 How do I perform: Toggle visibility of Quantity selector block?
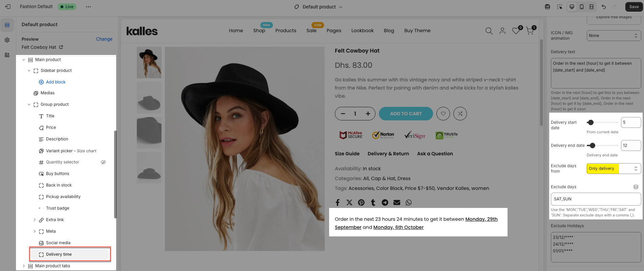click(103, 162)
